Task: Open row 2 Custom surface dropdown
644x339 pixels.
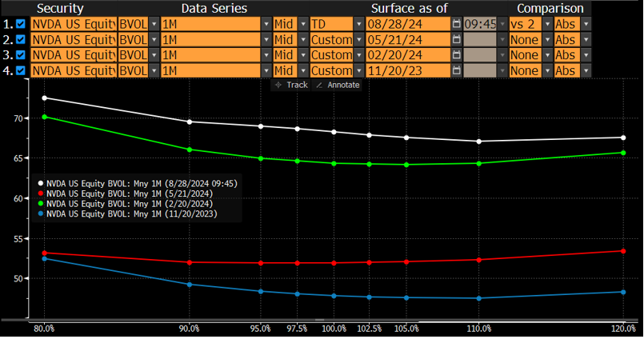Action: 359,39
